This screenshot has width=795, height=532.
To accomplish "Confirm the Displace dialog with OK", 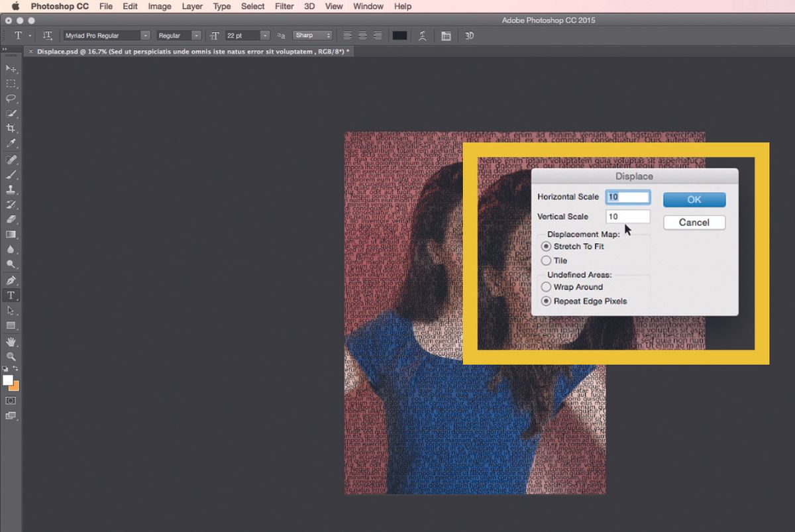I will [x=694, y=199].
